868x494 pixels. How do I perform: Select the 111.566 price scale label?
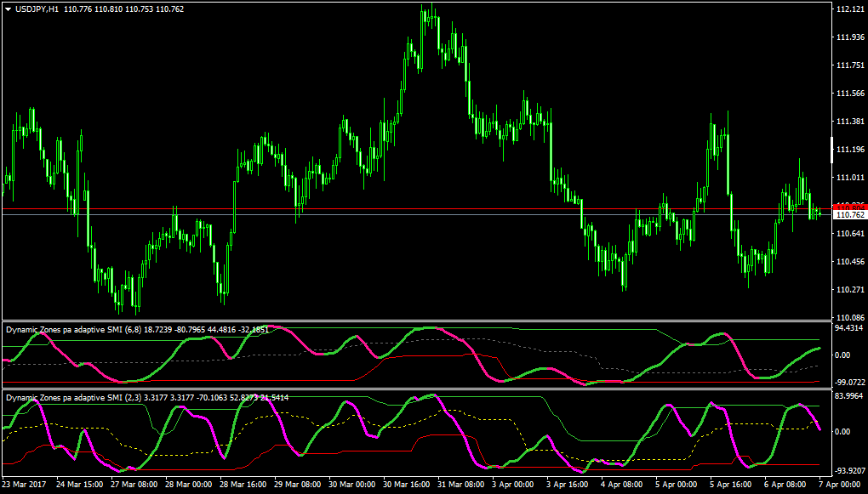click(x=849, y=94)
